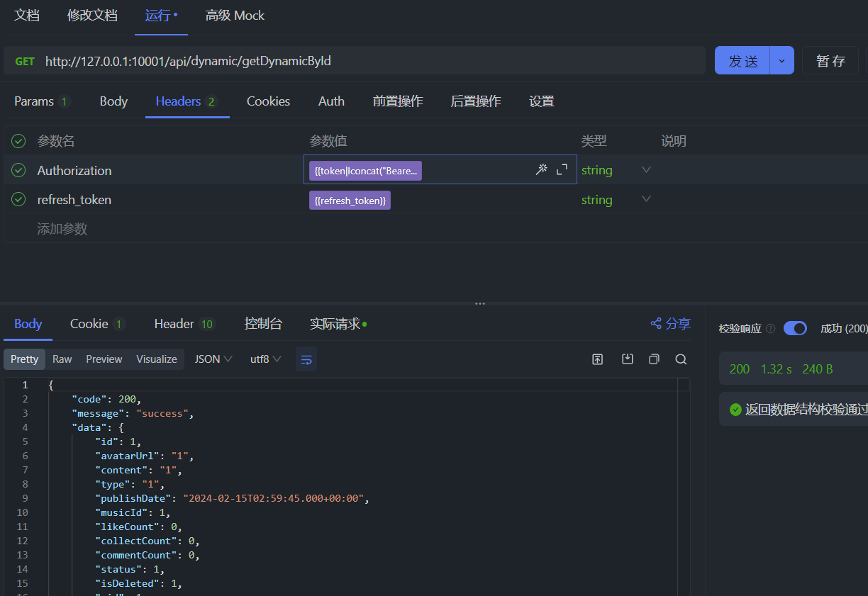Click the magic wand icon beside Authorization value
Image resolution: width=868 pixels, height=596 pixels.
point(542,169)
